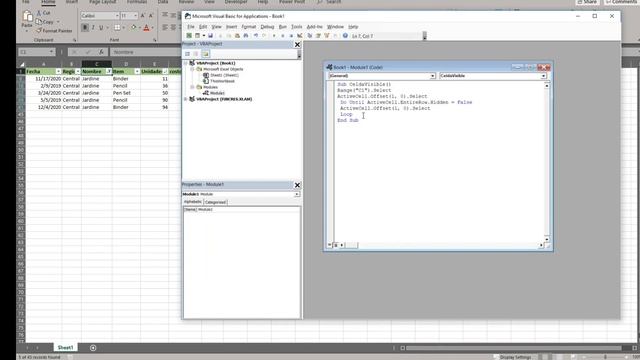The height and width of the screenshot is (360, 640).
Task: Toggle Bold in Excel ribbon
Action: pos(85,28)
